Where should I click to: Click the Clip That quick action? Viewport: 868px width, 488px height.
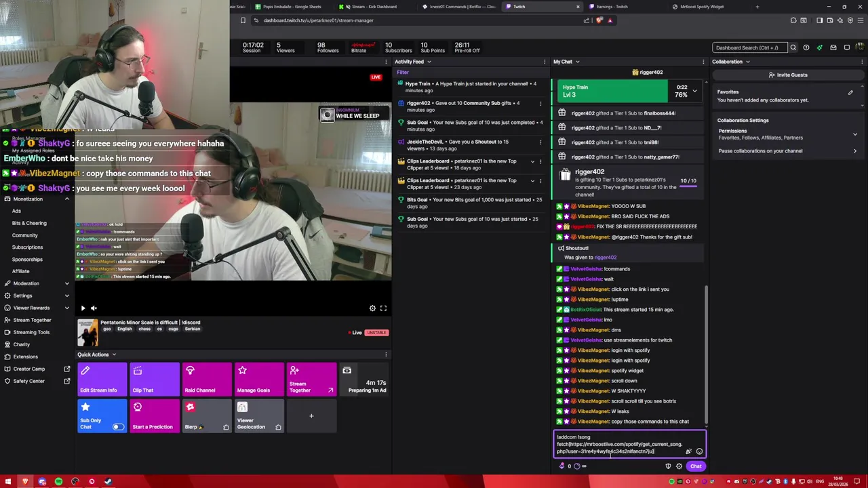(x=155, y=380)
